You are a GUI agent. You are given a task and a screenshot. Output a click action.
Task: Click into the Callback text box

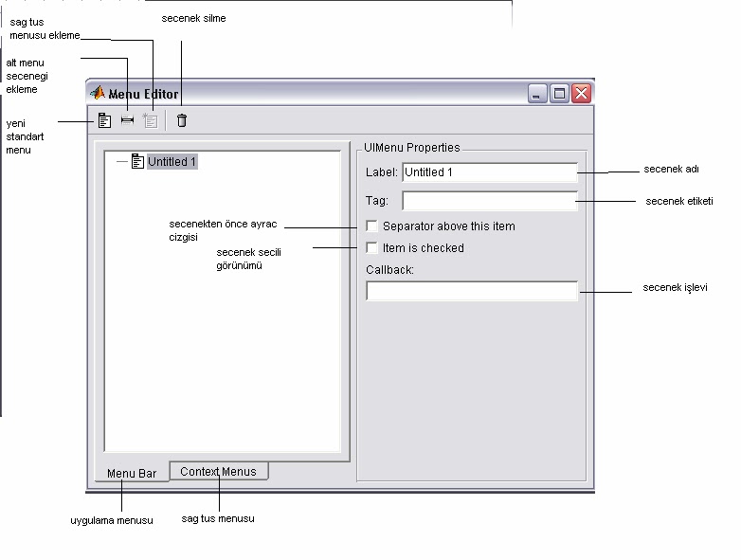click(x=472, y=291)
